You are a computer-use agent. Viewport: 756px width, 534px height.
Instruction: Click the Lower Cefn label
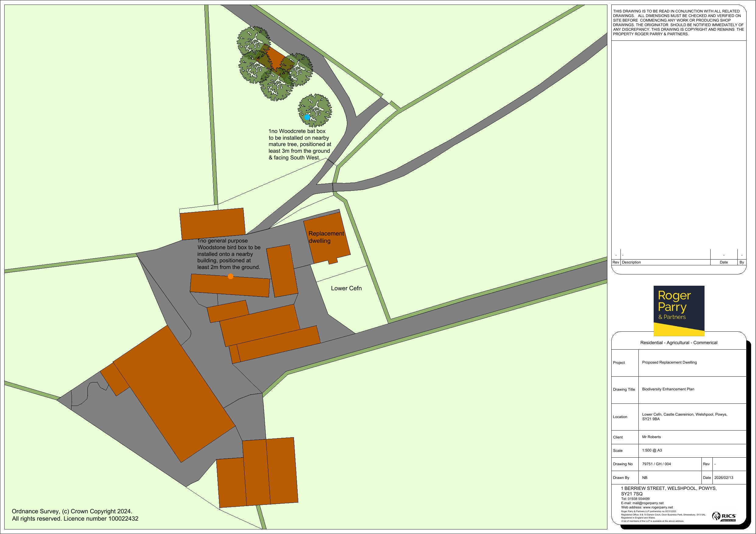pos(346,288)
